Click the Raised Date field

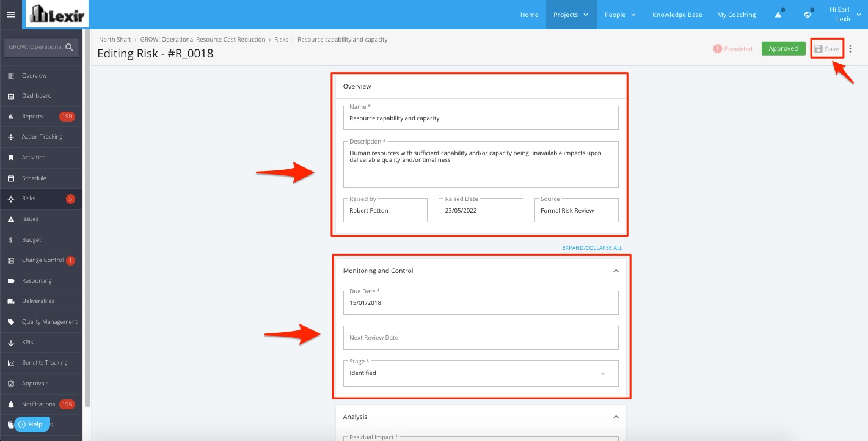(481, 210)
